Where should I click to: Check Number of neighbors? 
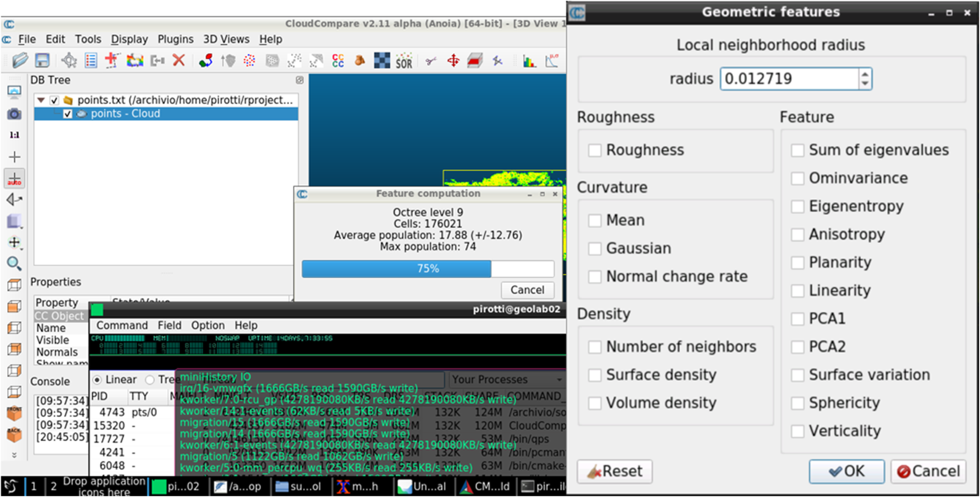(595, 347)
